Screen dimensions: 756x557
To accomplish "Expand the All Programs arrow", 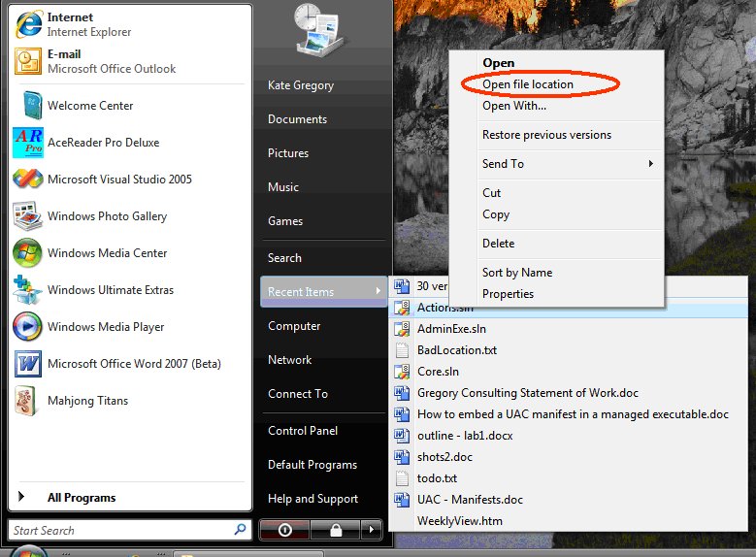I will coord(21,496).
